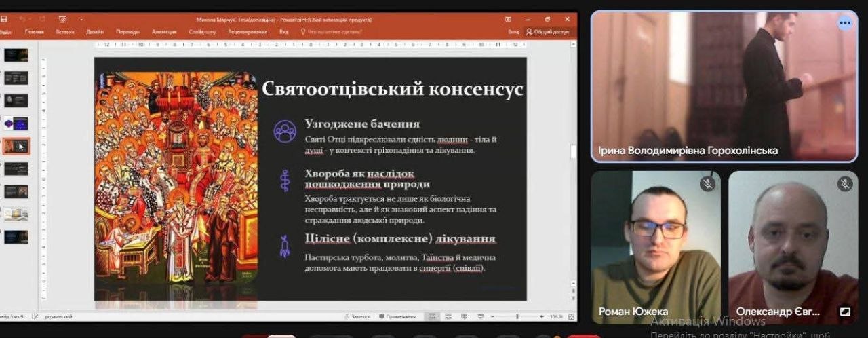Screen dimensions: 868x338
Task: Switch to the Дизайн ribbon tab
Action: 95,31
